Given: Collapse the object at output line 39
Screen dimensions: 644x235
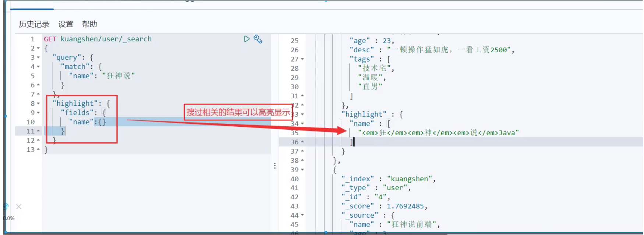Looking at the screenshot, I should [x=302, y=169].
